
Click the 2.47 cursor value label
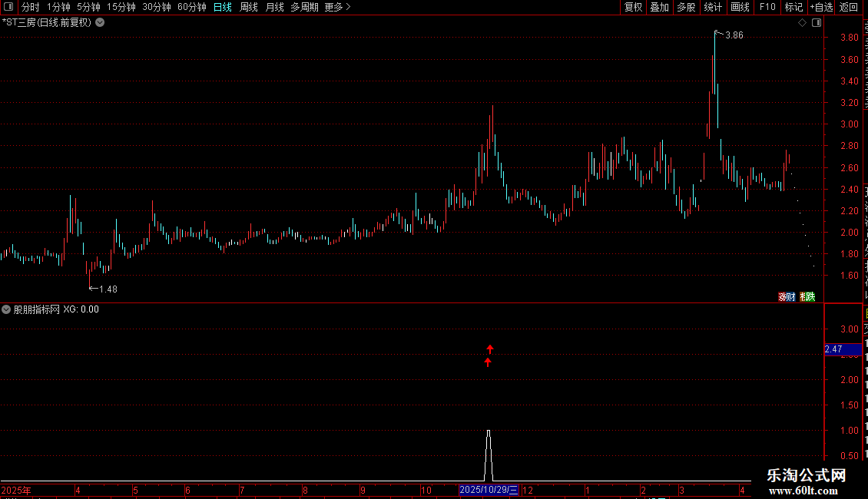(x=843, y=349)
